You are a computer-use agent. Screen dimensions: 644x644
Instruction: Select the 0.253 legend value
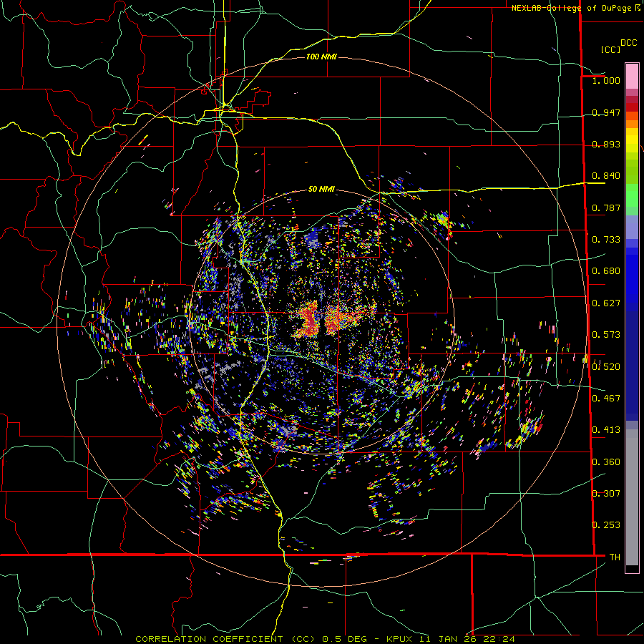click(606, 525)
